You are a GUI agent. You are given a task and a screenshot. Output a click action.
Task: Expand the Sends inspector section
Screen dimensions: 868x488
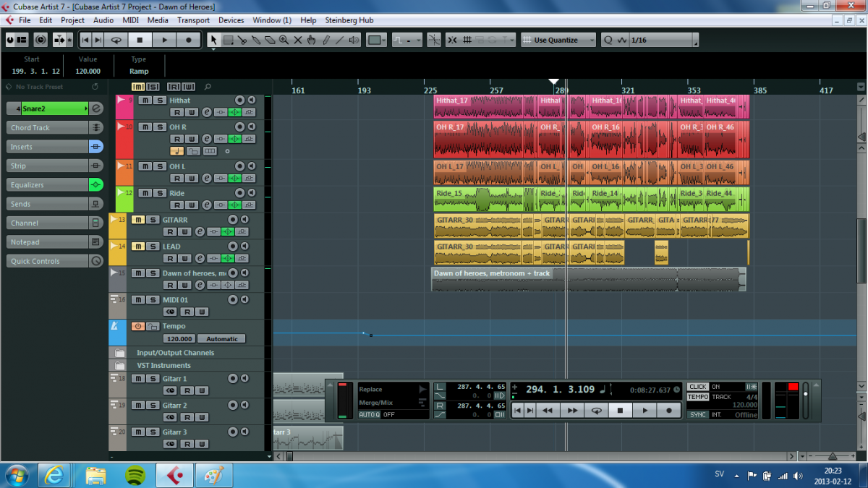tap(54, 204)
